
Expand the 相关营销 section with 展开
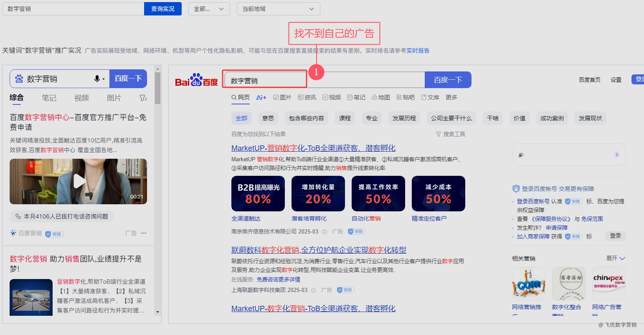coord(616,258)
